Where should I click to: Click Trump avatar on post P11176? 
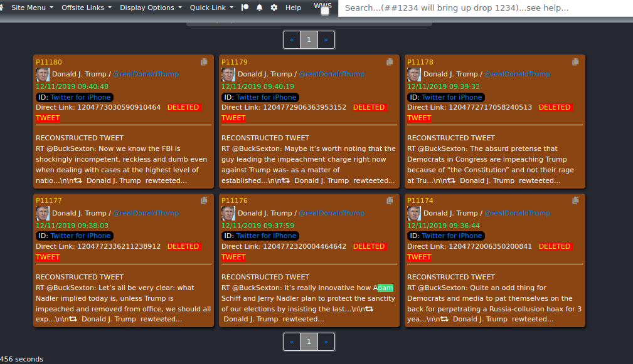point(228,213)
